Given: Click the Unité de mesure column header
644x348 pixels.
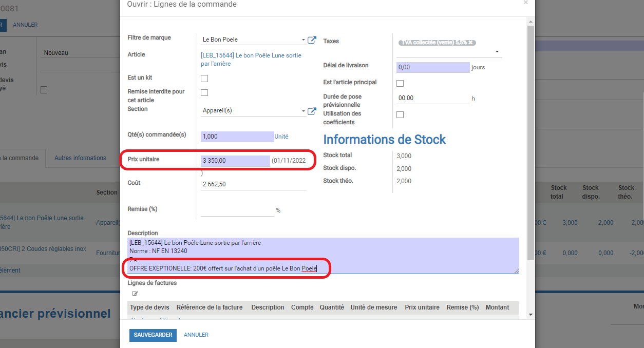Looking at the screenshot, I should [374, 307].
